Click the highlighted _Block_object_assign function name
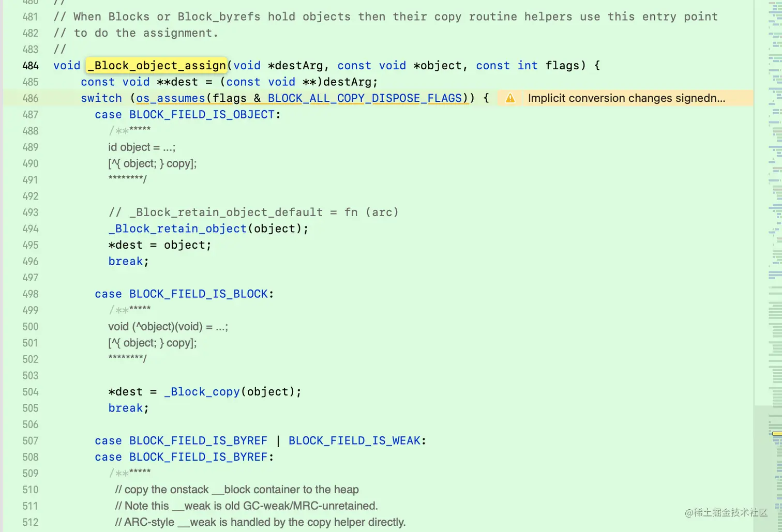The height and width of the screenshot is (532, 782). click(157, 66)
